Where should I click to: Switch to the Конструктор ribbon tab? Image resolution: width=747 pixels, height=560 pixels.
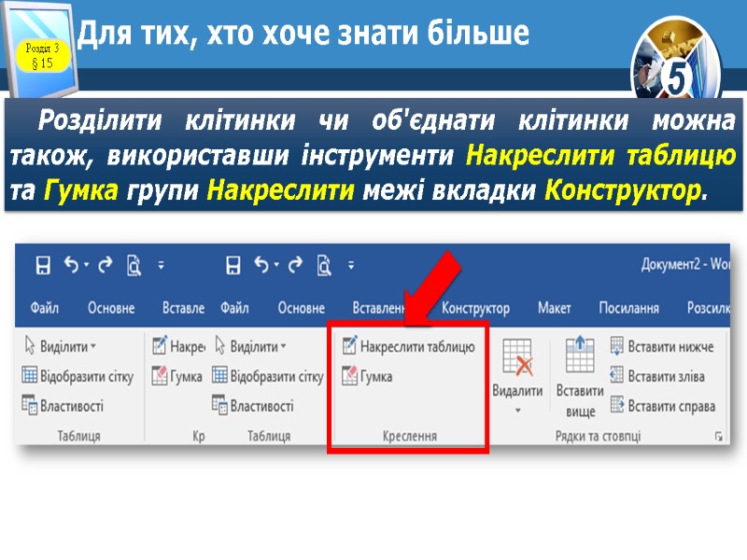pos(477,307)
